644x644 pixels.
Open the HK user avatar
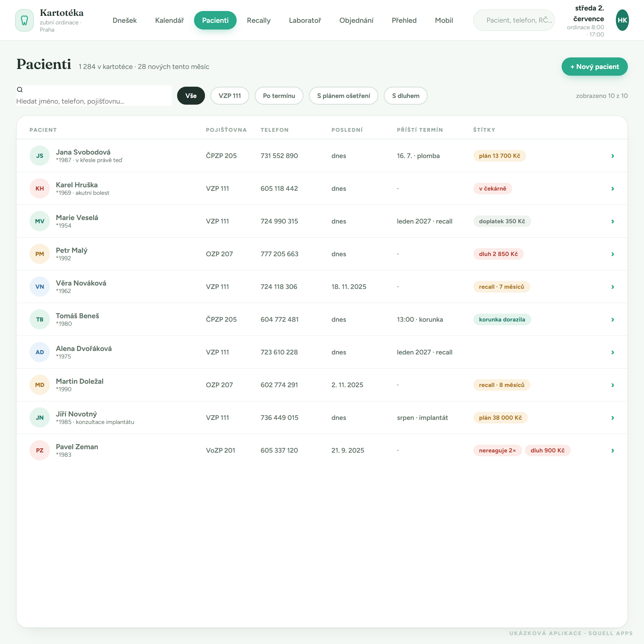(622, 20)
